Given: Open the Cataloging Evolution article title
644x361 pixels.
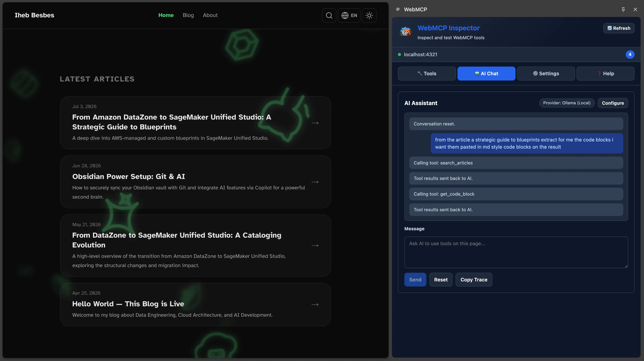Looking at the screenshot, I should (x=177, y=240).
